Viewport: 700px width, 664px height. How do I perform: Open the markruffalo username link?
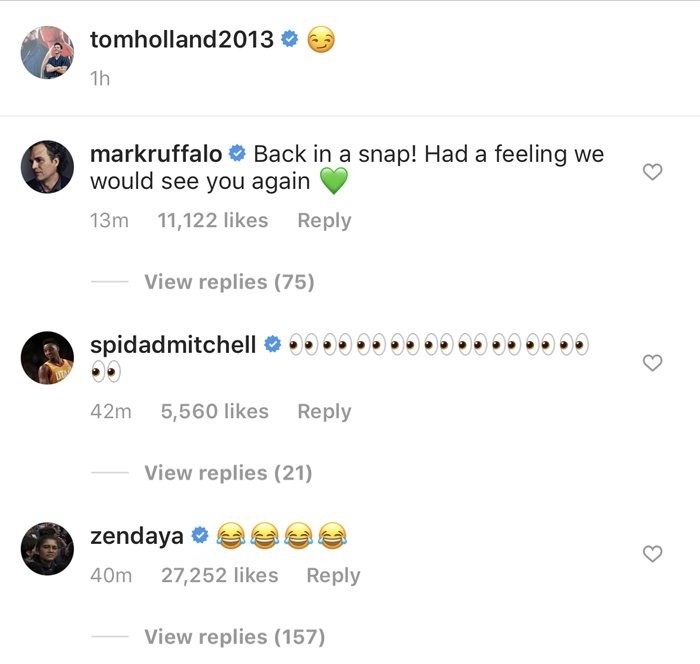pyautogui.click(x=156, y=154)
